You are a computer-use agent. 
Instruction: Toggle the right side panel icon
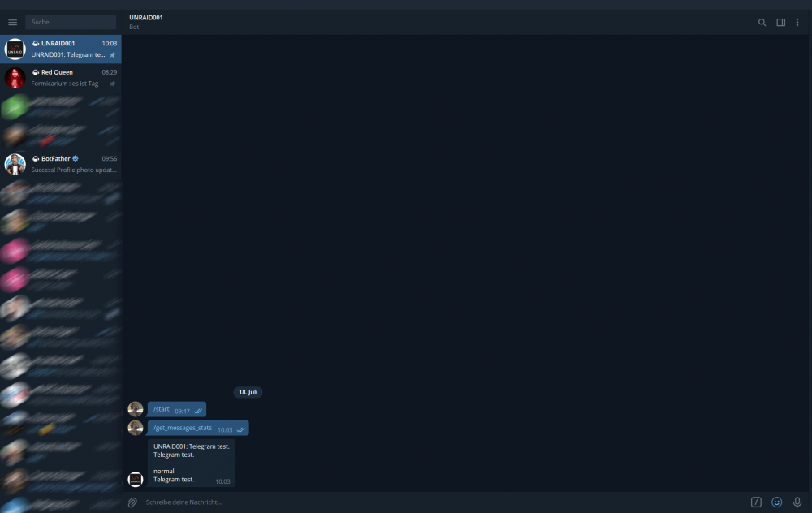click(x=780, y=22)
